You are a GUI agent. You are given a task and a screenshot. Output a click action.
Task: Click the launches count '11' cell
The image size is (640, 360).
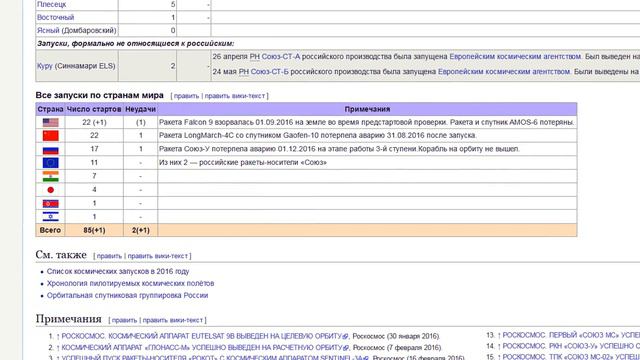tap(94, 162)
